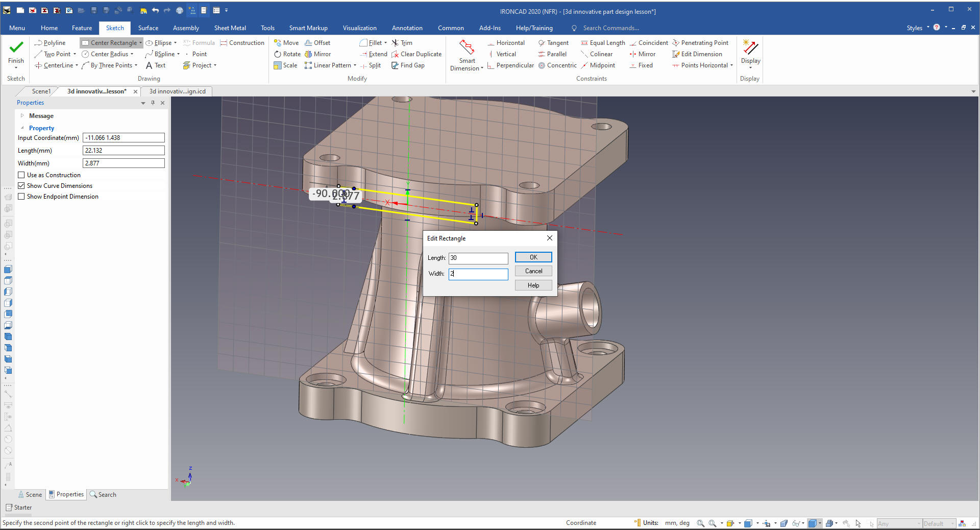Viewport: 980px width, 530px height.
Task: Uncheck Show Curve Dimensions
Action: [21, 186]
